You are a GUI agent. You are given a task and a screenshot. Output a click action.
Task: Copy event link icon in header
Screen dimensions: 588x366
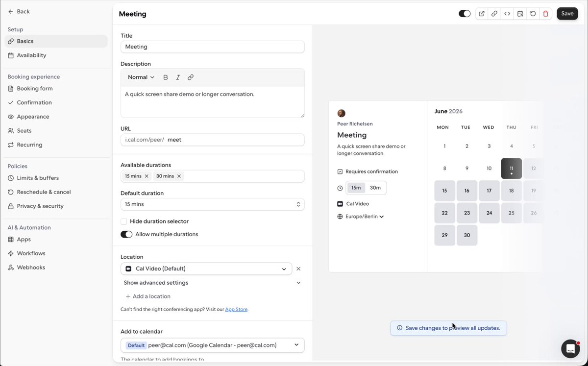[494, 14]
